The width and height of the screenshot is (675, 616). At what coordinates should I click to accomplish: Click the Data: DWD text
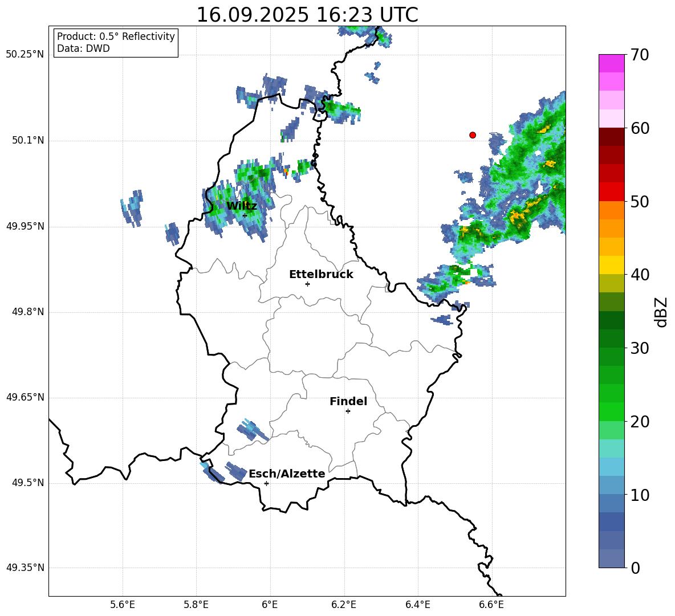coord(83,48)
